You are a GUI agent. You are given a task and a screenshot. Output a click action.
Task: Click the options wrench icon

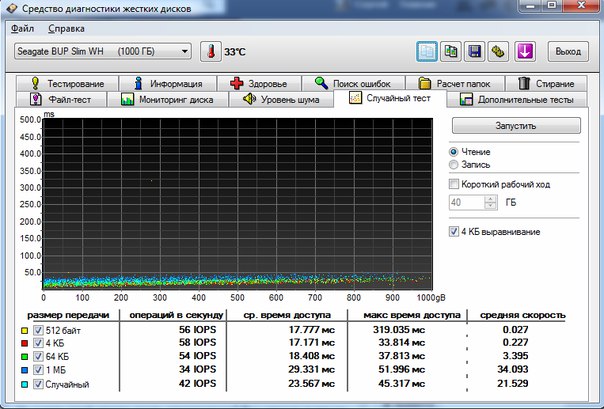(497, 51)
